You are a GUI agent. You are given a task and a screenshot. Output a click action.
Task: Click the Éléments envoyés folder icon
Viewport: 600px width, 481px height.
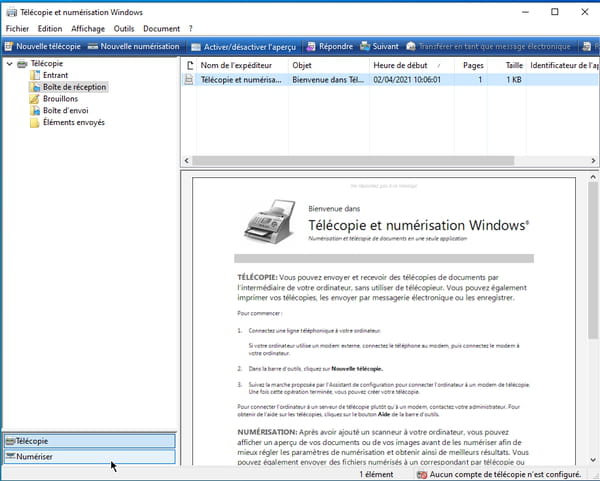35,122
